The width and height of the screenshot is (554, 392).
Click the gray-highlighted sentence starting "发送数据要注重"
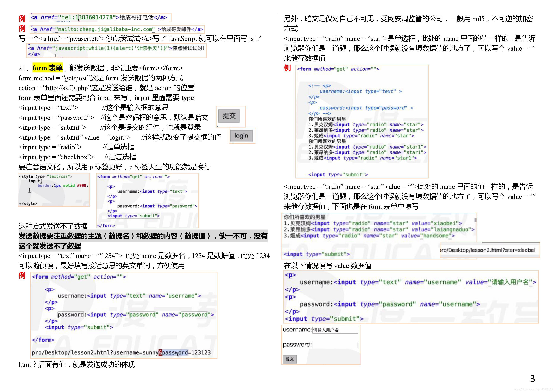[x=143, y=241]
